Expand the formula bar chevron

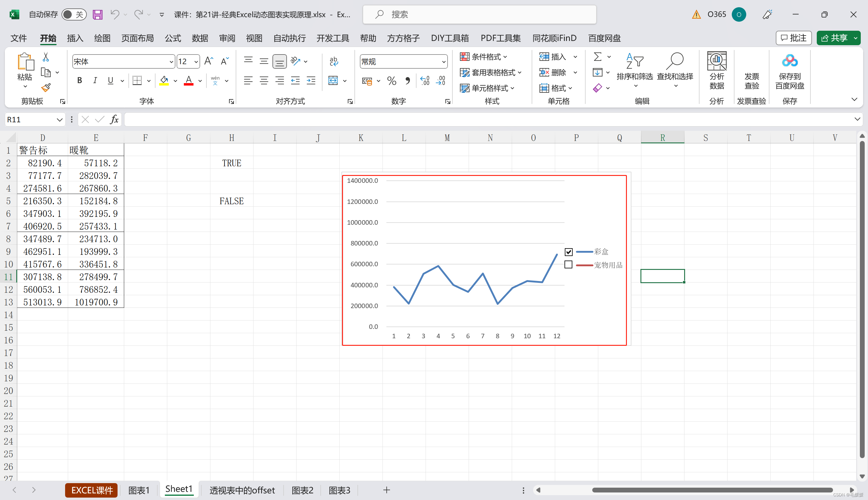coord(857,119)
